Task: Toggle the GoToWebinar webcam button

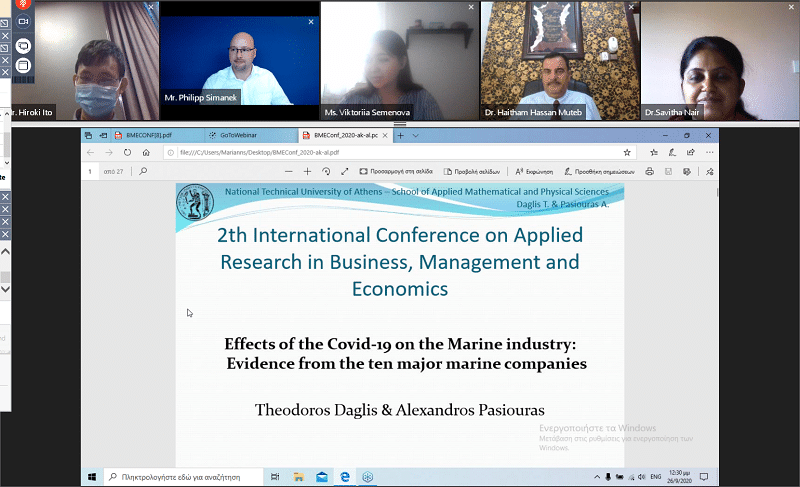Action: [23, 21]
